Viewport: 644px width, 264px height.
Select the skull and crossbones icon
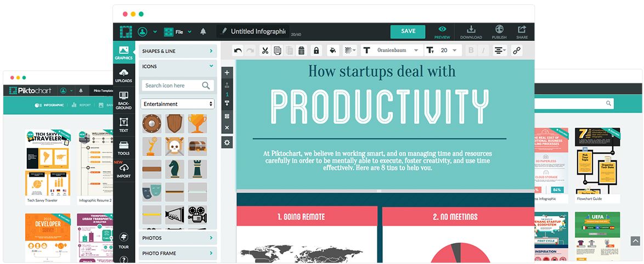coord(174,147)
